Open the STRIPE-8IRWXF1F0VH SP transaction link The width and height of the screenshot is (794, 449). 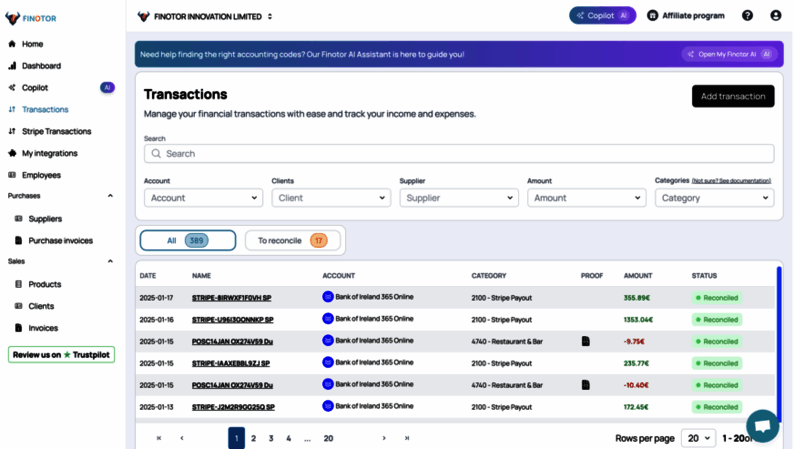click(x=231, y=298)
